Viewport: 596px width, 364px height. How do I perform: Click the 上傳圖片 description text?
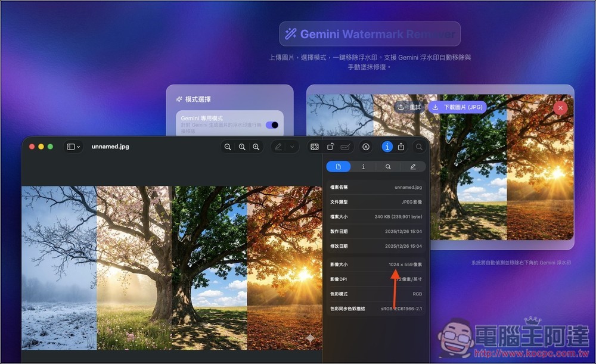[x=370, y=62]
